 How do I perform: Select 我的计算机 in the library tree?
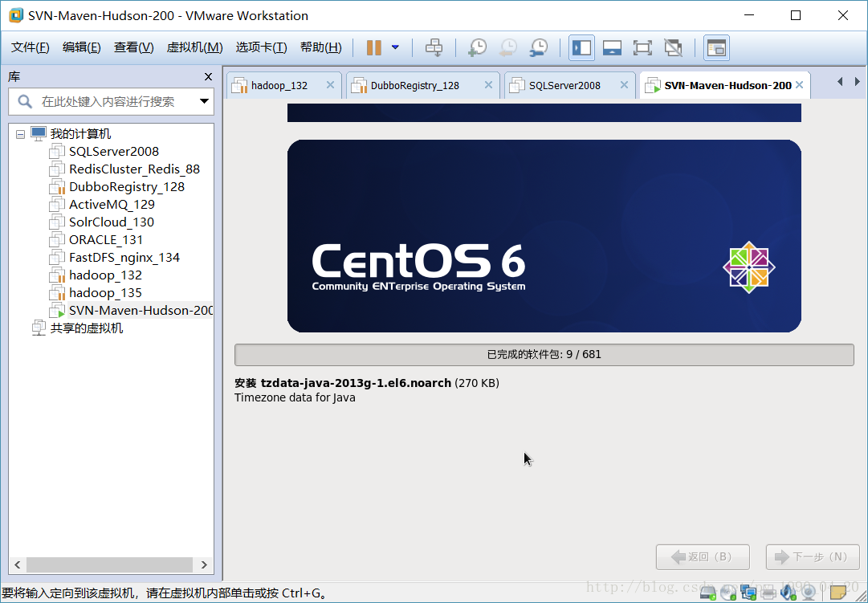[x=80, y=134]
